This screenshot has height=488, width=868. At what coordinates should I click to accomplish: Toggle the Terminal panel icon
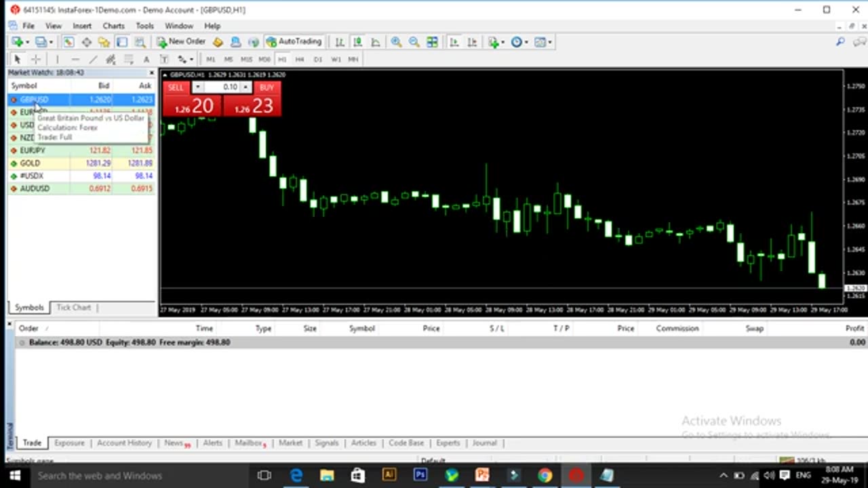[x=121, y=42]
